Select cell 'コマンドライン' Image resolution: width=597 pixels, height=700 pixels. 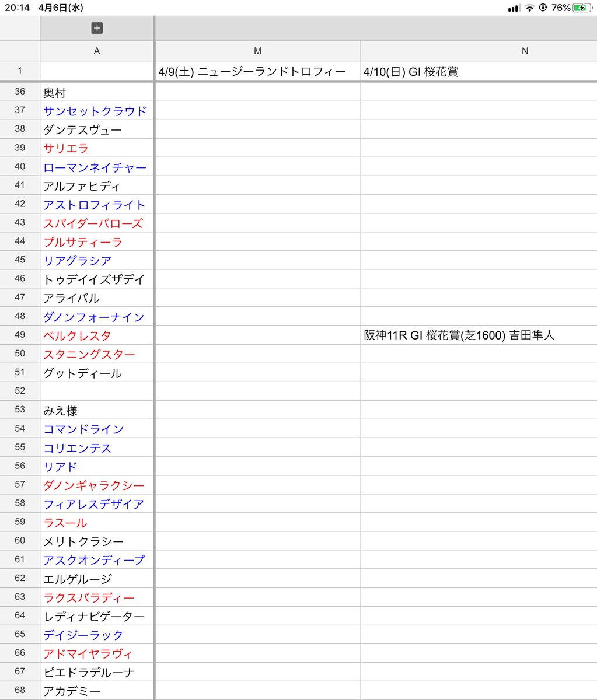pyautogui.click(x=97, y=429)
